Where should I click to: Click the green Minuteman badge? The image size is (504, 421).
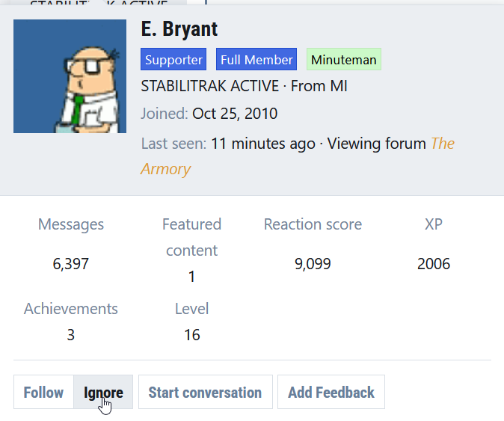point(344,60)
